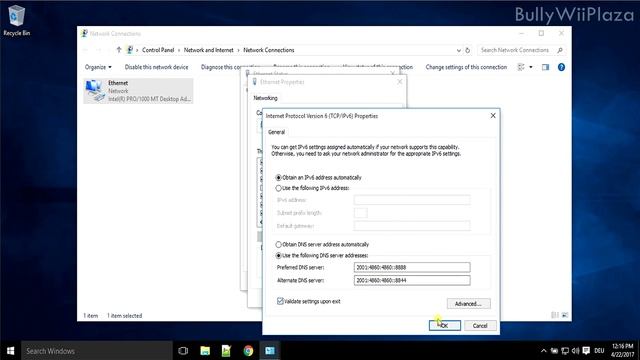Open the Organize dropdown menu
640x360 pixels.
point(98,67)
